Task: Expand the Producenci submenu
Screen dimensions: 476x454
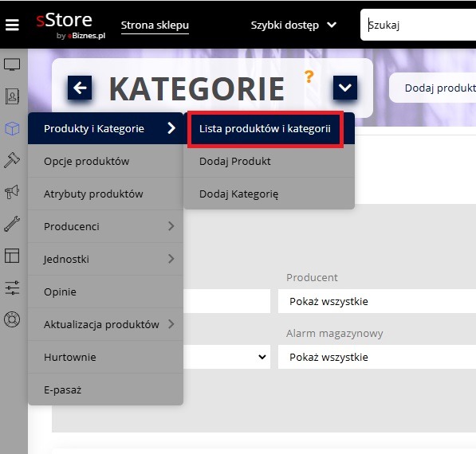Action: coord(105,226)
